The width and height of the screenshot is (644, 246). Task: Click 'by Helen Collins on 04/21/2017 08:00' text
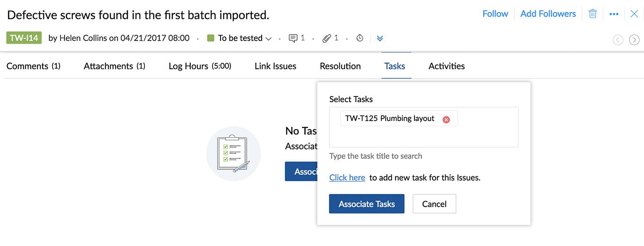(119, 38)
